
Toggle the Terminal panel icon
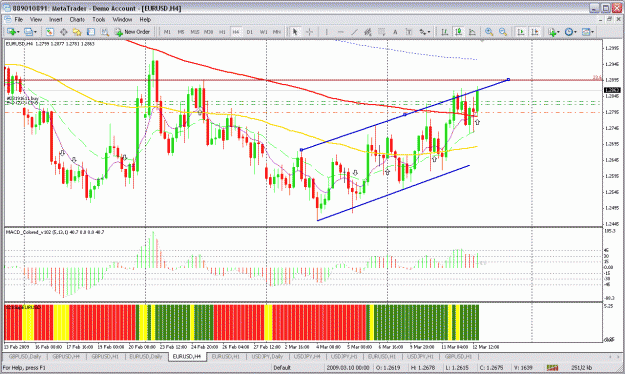click(91, 32)
